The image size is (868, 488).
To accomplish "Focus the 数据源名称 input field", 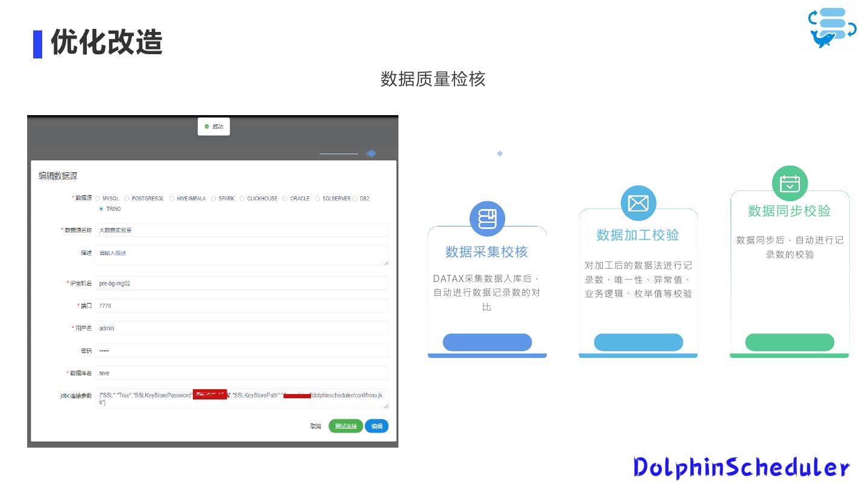I will [242, 230].
